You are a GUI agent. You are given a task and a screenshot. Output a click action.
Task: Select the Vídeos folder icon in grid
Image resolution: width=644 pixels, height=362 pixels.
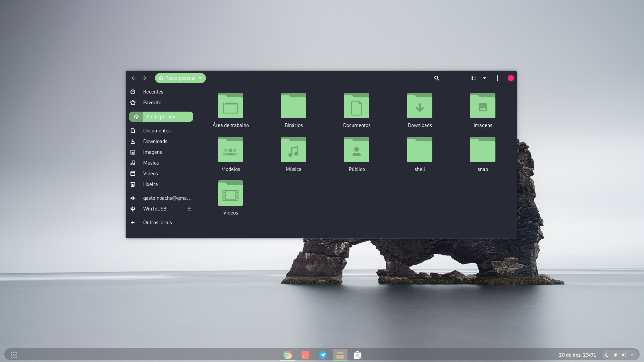tap(230, 193)
